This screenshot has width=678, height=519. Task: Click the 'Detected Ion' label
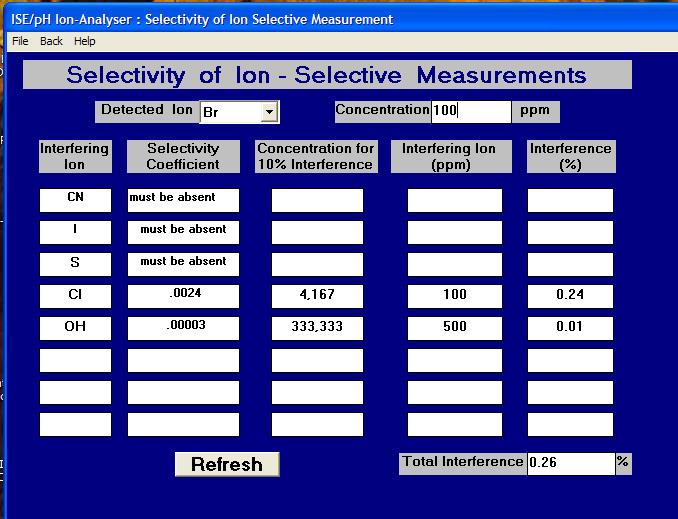tap(147, 110)
